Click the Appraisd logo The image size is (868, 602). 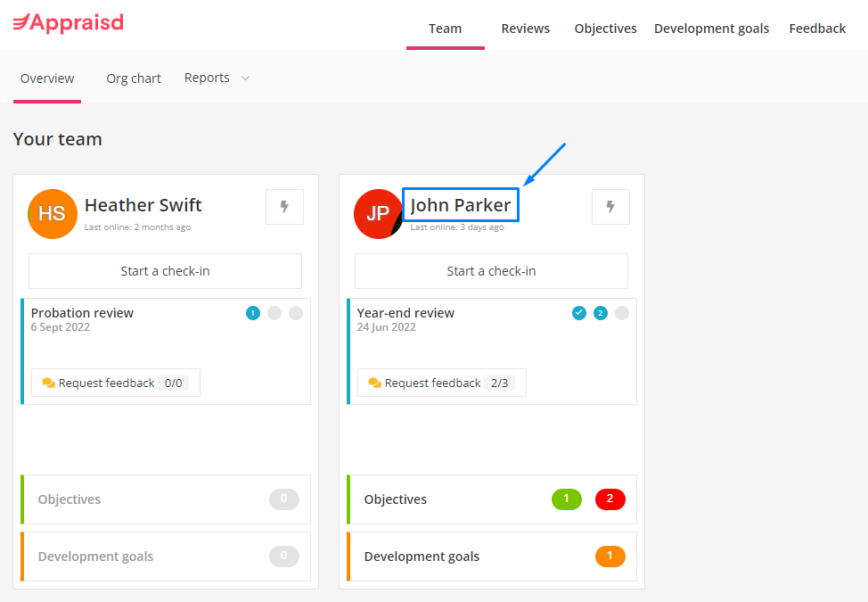point(68,22)
